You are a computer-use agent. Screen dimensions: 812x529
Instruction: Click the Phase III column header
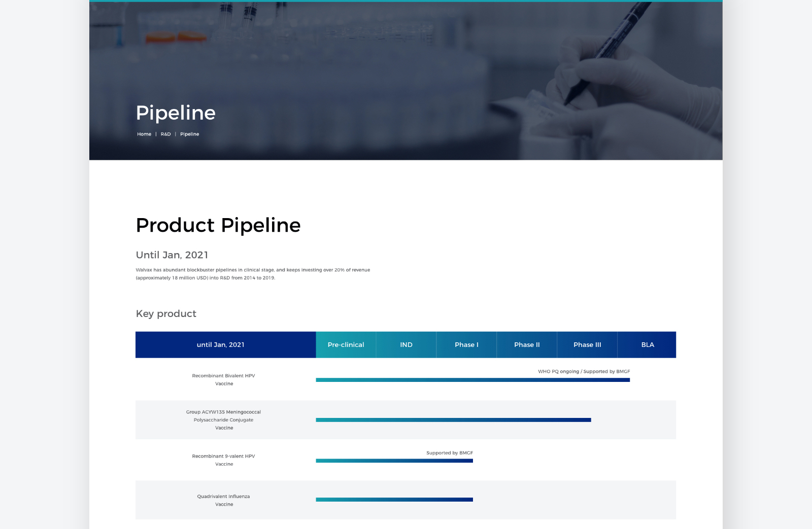click(587, 345)
